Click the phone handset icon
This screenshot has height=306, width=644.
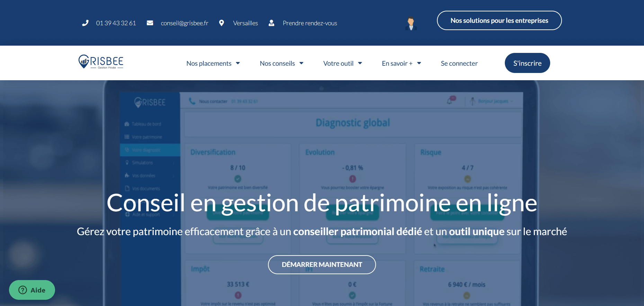(85, 23)
